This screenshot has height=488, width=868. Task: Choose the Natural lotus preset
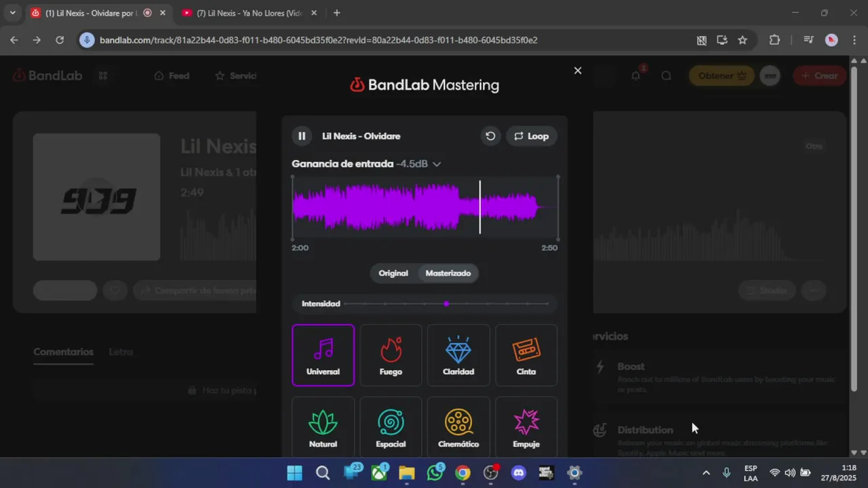pos(323,428)
